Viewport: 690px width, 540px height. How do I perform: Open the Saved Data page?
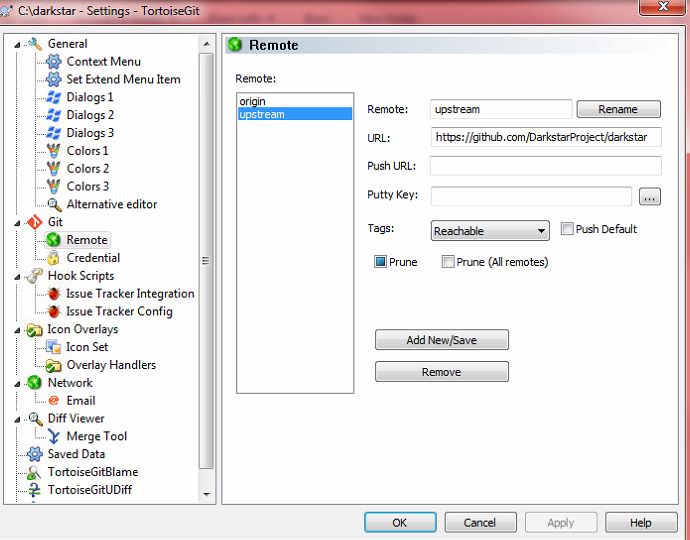pyautogui.click(x=76, y=454)
